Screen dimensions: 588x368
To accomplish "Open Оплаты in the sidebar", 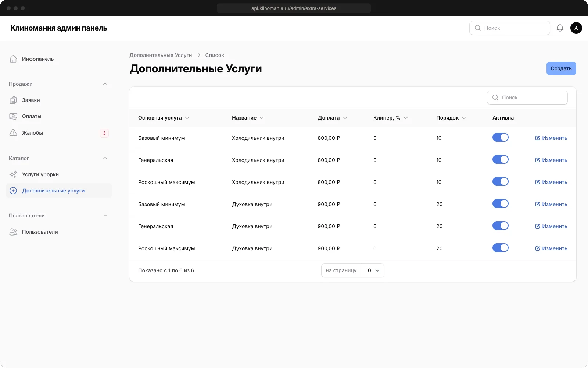I will click(x=59, y=116).
